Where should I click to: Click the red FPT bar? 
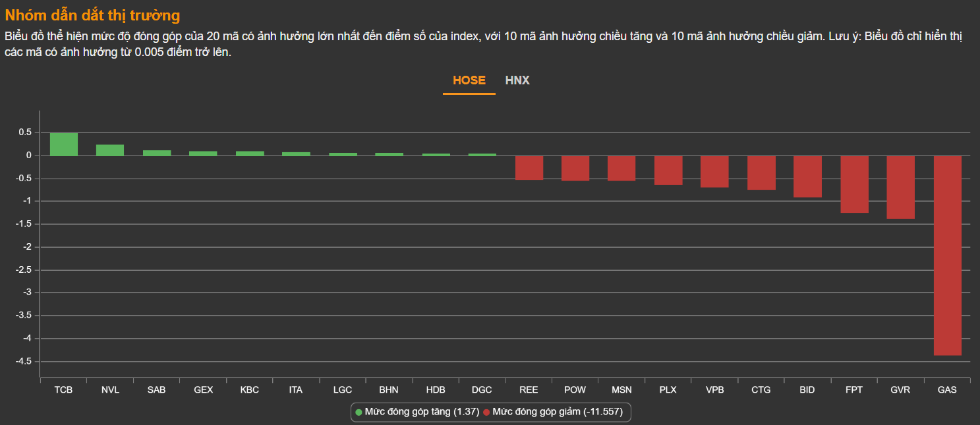coord(854,184)
